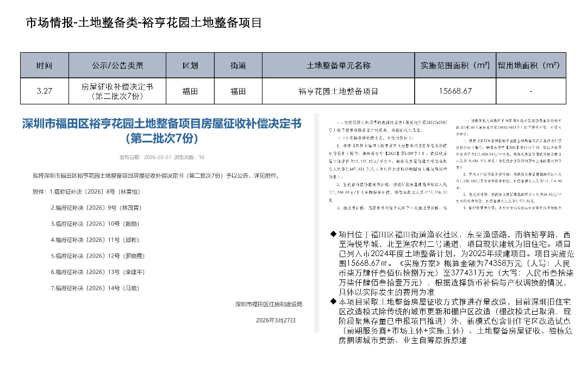Click the date cell 3.27

click(x=45, y=91)
